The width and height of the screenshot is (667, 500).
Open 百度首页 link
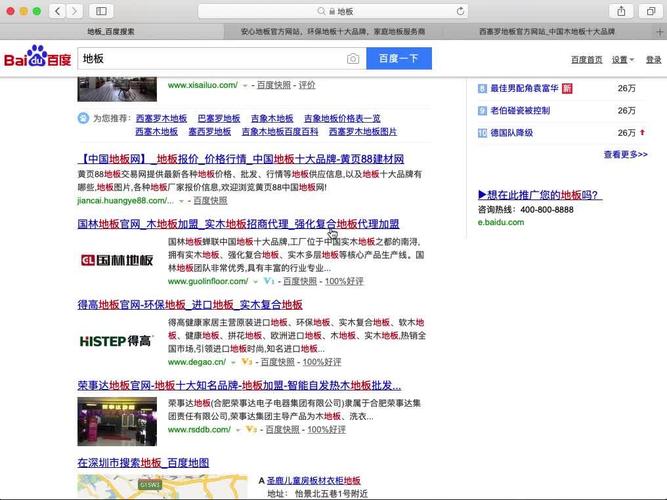pyautogui.click(x=587, y=60)
